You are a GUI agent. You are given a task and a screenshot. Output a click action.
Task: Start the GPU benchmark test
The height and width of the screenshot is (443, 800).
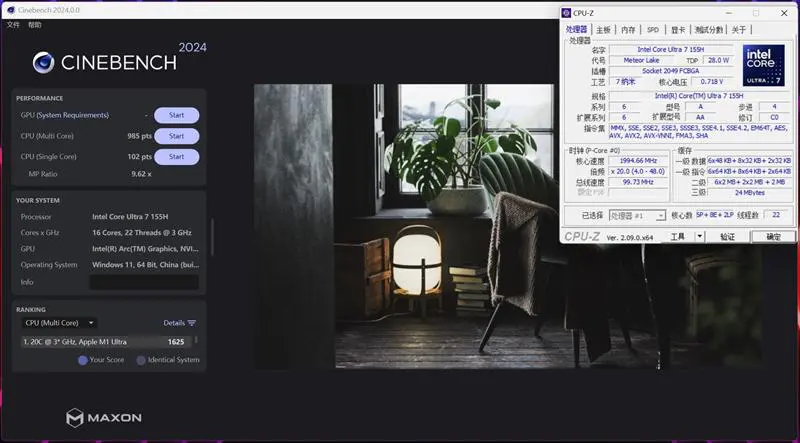pos(176,115)
